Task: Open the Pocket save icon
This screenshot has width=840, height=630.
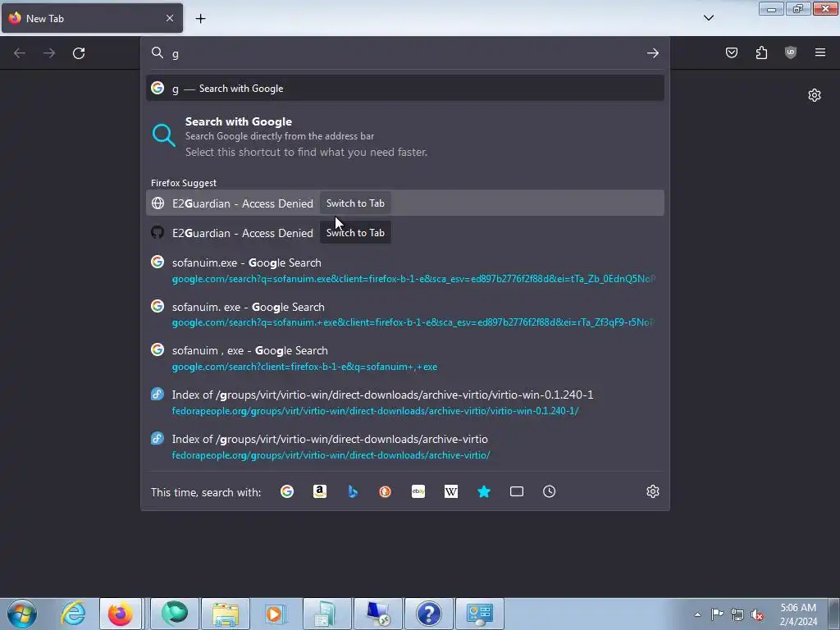Action: click(x=731, y=52)
